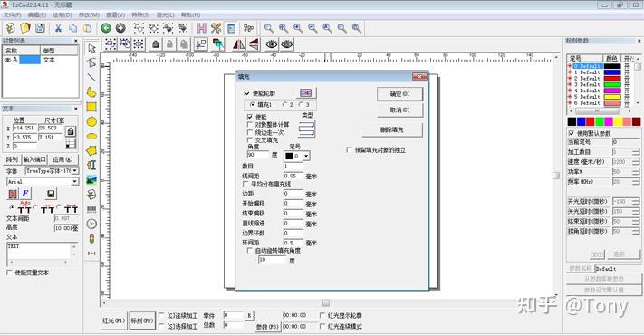Click the 加工数目 spinner arrows
644x335 pixels.
pyautogui.click(x=636, y=152)
